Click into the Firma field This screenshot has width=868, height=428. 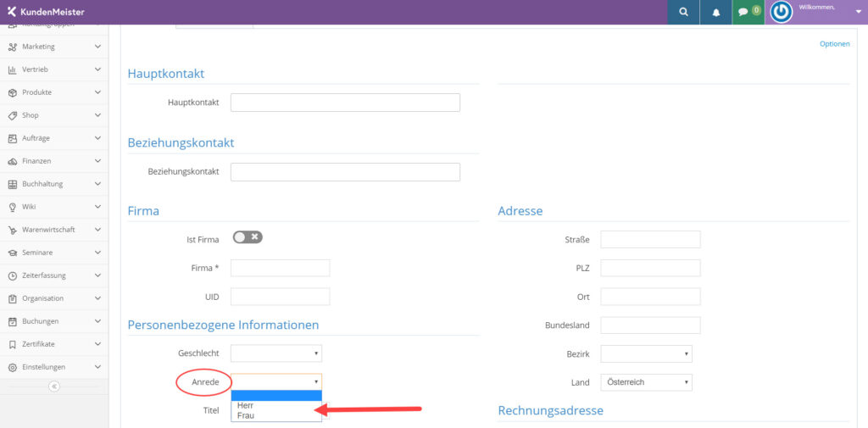280,268
